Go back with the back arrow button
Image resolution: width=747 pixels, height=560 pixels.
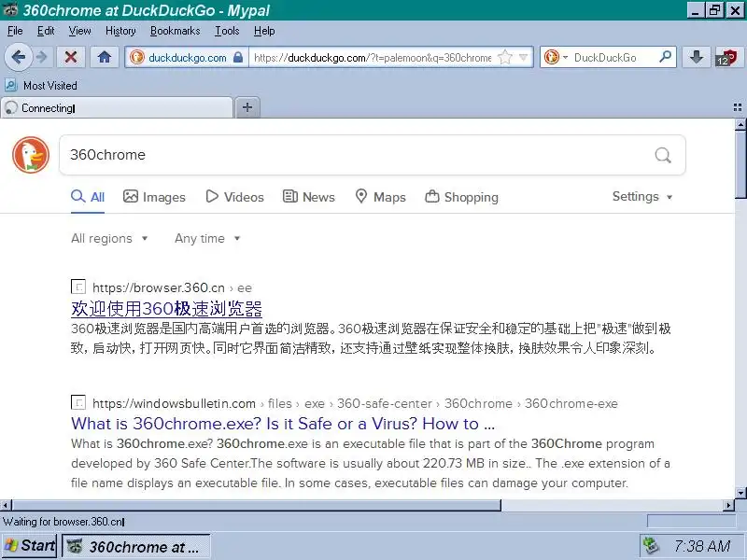pos(19,57)
